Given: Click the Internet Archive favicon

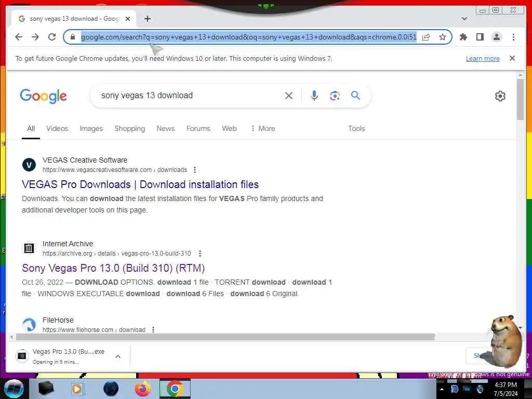Looking at the screenshot, I should coord(29,248).
